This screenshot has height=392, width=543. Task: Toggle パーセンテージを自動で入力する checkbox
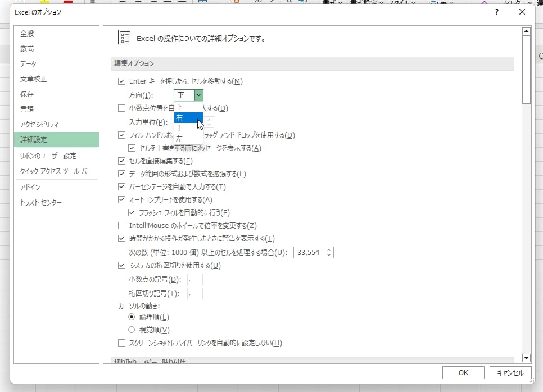(x=121, y=187)
